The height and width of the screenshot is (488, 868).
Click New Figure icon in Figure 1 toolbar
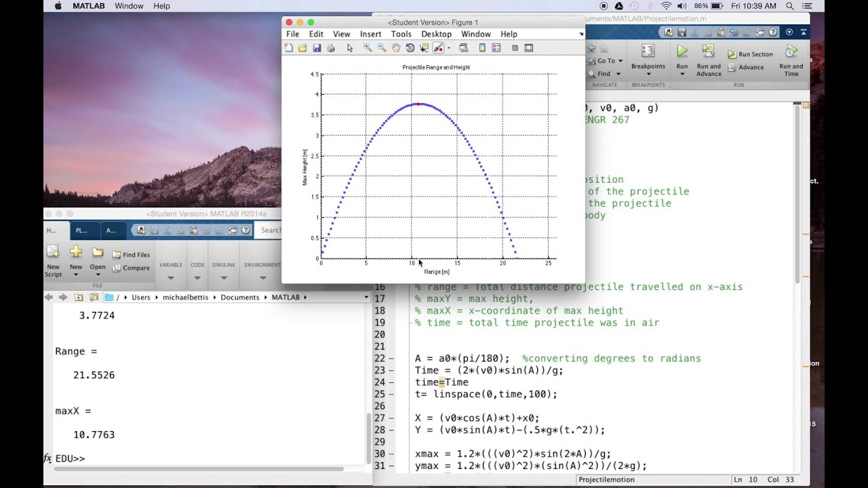pyautogui.click(x=289, y=48)
